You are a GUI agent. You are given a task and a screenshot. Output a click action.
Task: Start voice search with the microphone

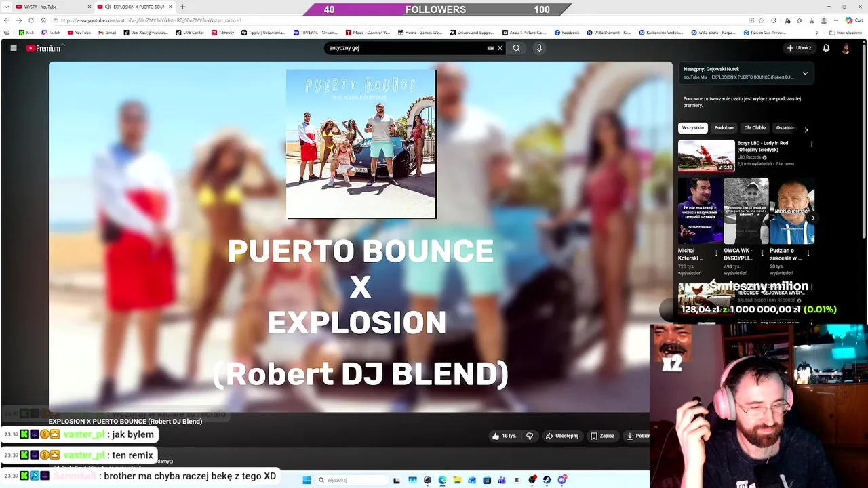(x=539, y=48)
